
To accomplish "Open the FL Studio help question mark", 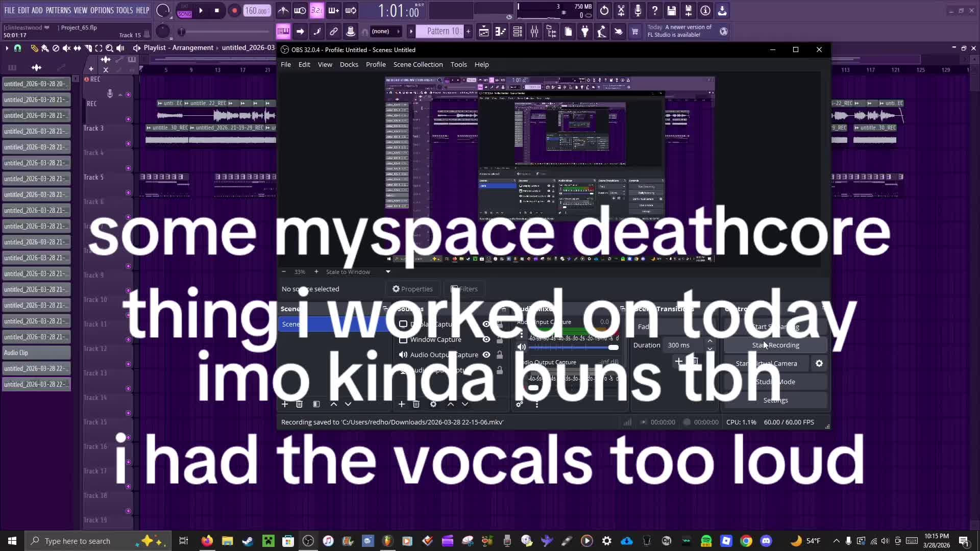I will (655, 10).
